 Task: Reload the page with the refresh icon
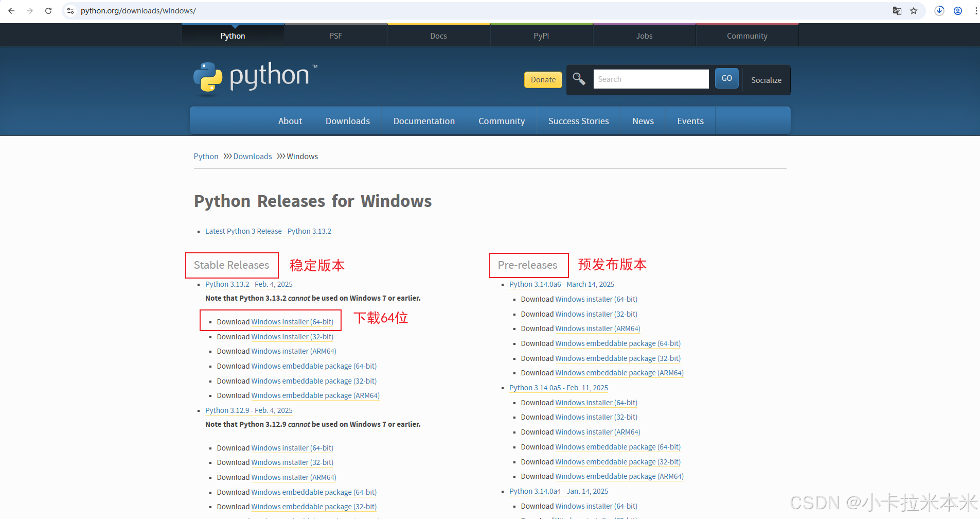coord(48,11)
